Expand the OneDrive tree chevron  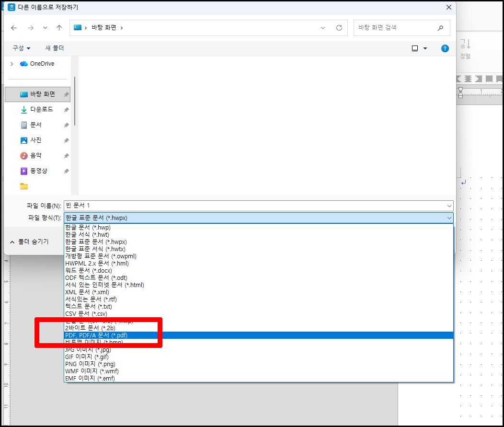pos(11,63)
